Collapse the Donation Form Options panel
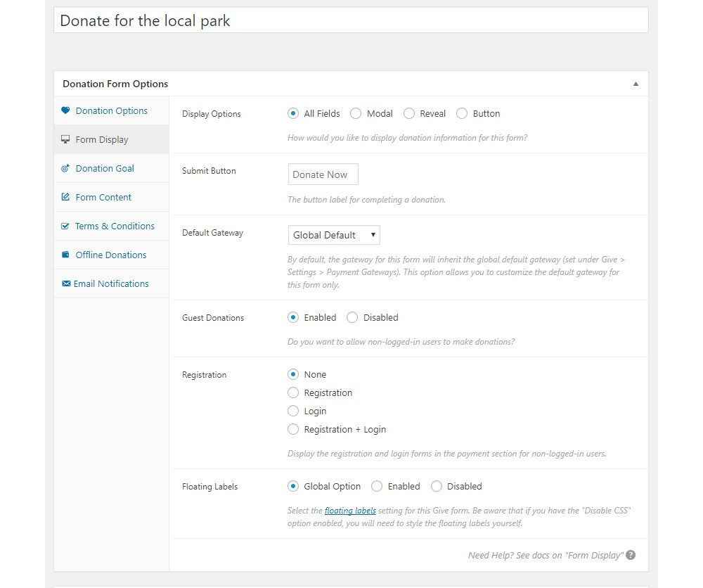This screenshot has width=703, height=588. [x=636, y=84]
